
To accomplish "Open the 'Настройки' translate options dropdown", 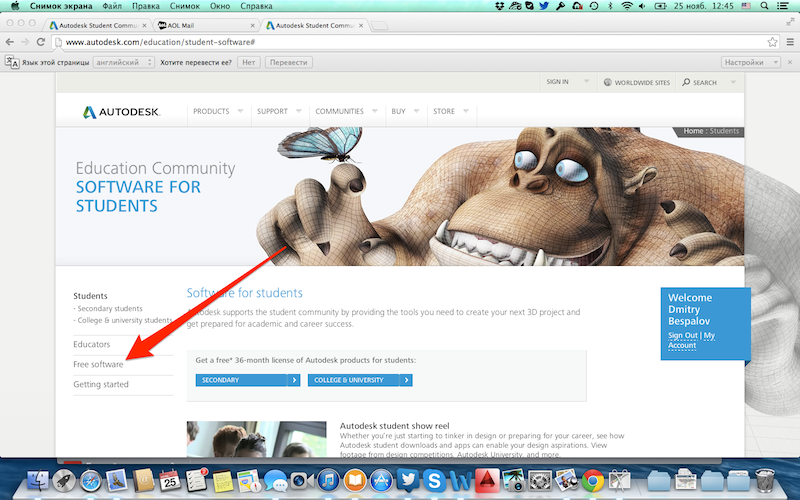I will (750, 62).
